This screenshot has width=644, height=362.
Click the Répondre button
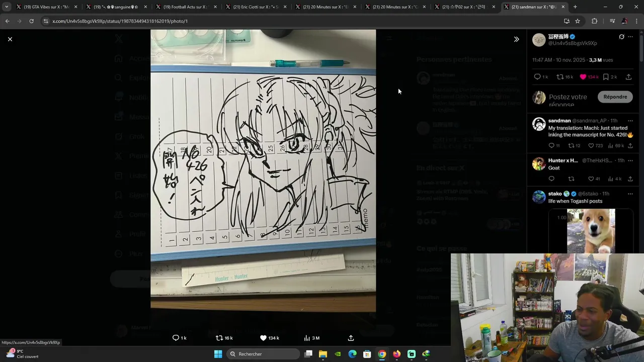[615, 97]
